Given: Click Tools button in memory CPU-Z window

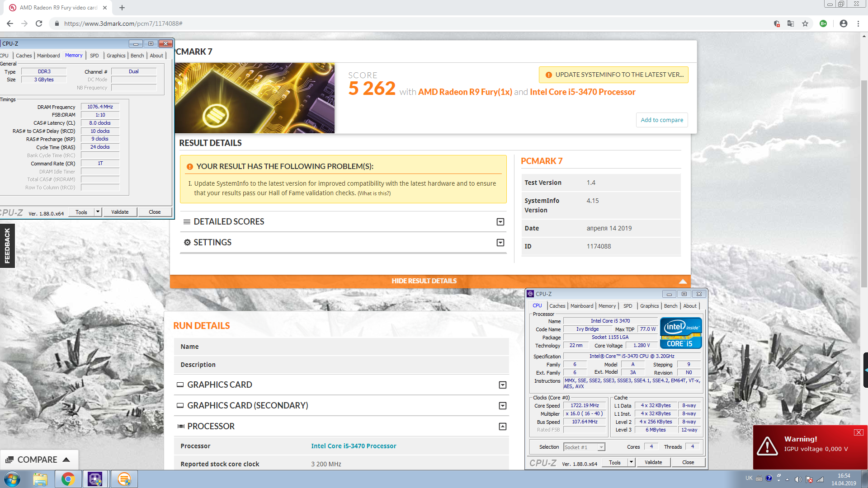Looking at the screenshot, I should tap(81, 212).
